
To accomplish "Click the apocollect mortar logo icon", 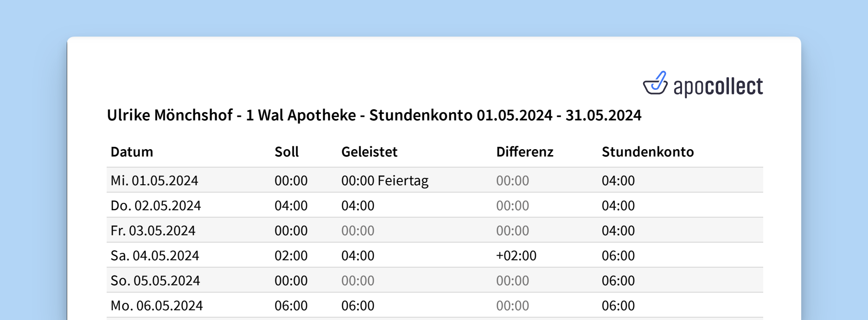I will pos(655,84).
